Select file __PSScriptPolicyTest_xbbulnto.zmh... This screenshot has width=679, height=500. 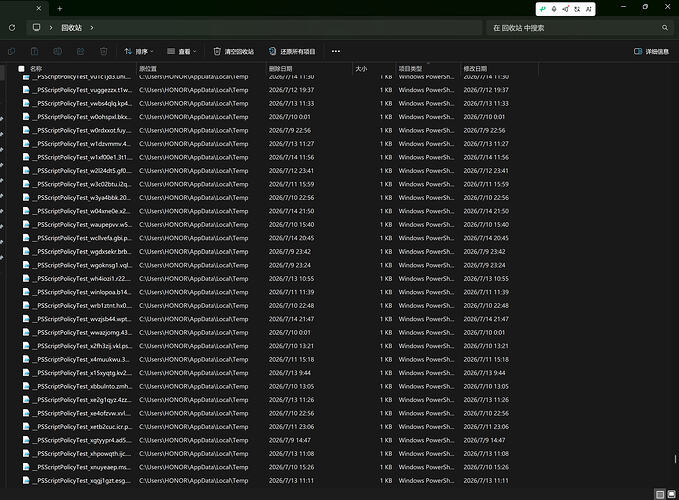[84, 387]
